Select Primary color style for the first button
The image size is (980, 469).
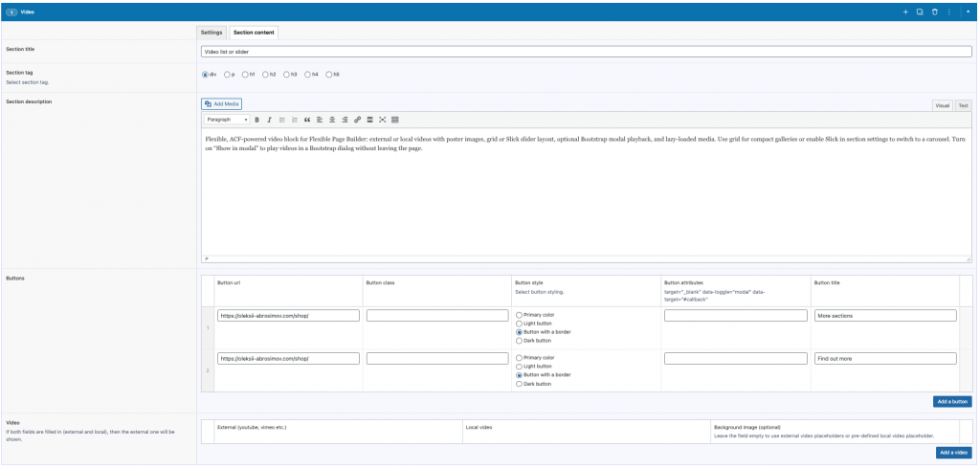click(519, 315)
